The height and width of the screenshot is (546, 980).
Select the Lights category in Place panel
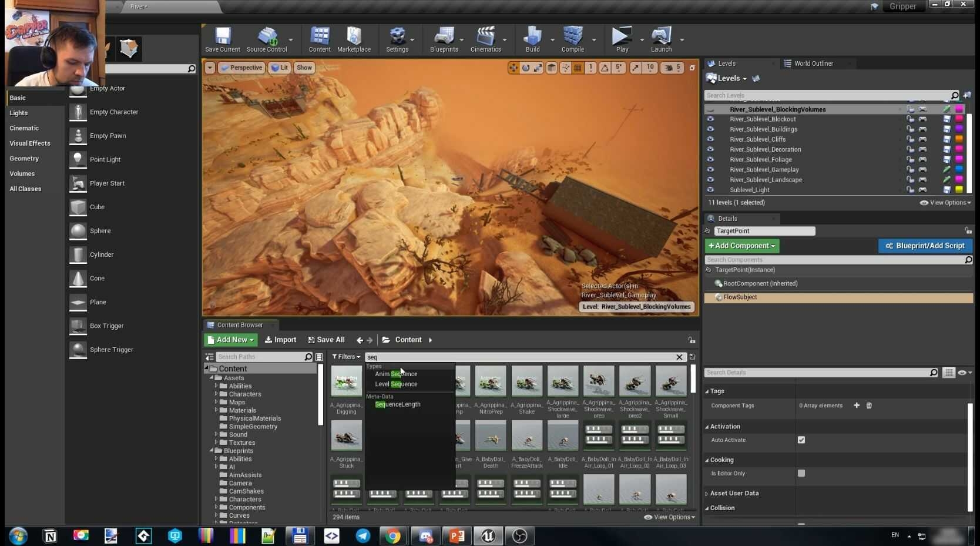coord(19,113)
